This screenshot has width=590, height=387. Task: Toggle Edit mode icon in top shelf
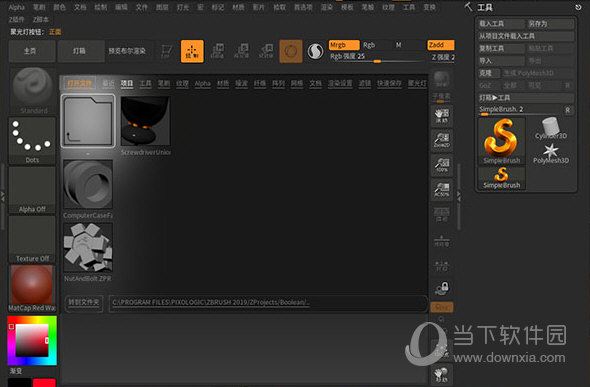(x=166, y=51)
